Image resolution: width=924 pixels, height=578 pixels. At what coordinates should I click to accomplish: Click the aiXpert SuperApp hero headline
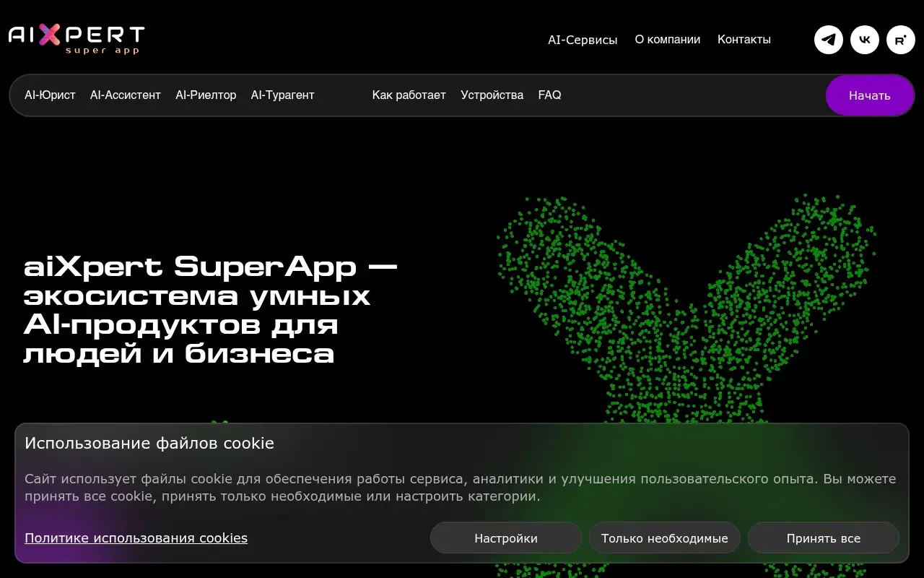211,311
